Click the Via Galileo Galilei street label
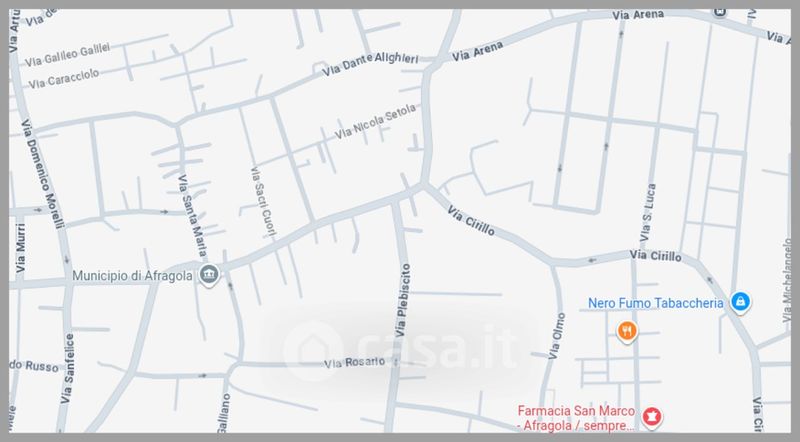The width and height of the screenshot is (800, 442). click(67, 55)
